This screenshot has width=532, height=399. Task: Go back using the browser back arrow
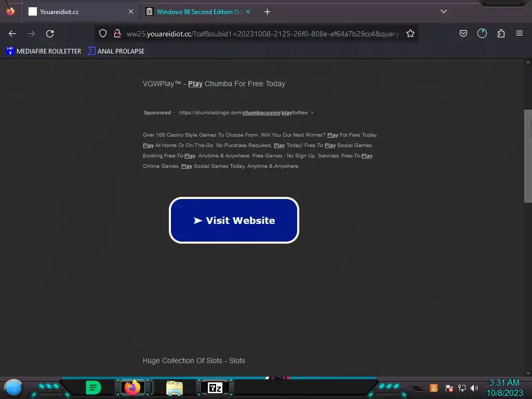[x=12, y=34]
